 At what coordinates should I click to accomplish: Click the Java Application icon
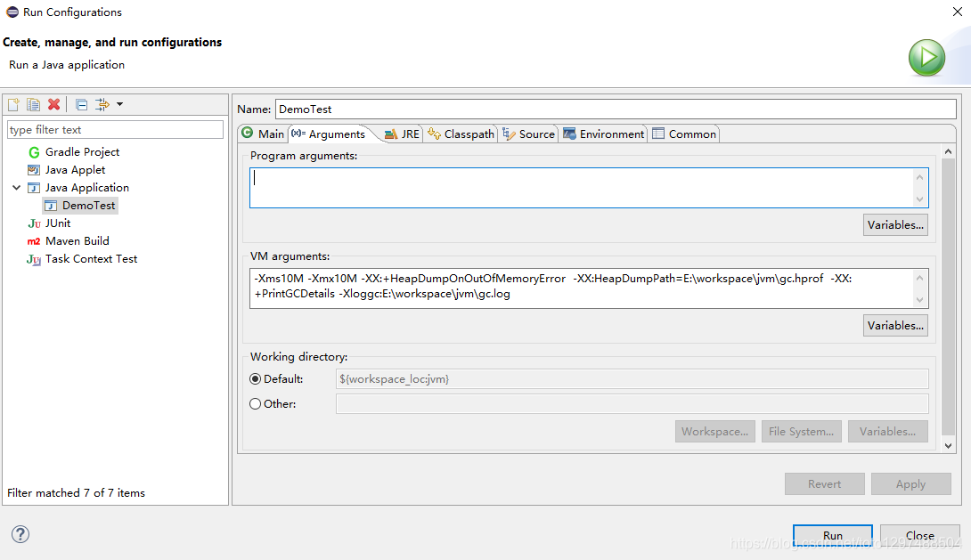point(34,188)
